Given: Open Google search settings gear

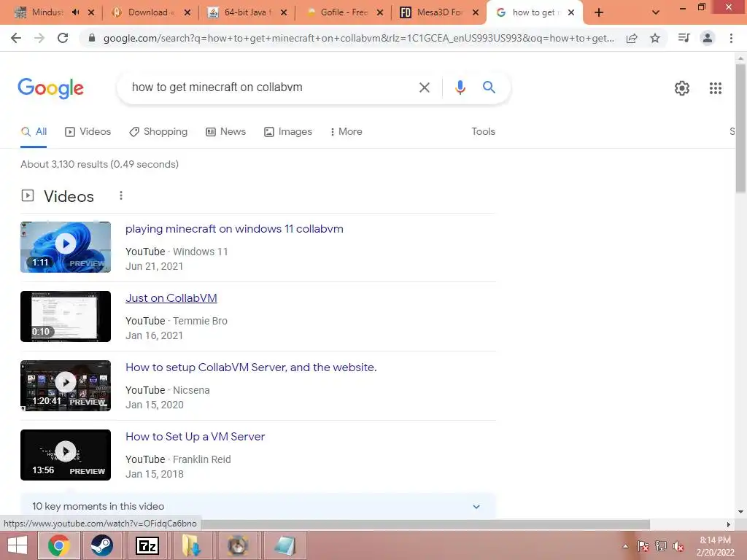Looking at the screenshot, I should point(682,88).
